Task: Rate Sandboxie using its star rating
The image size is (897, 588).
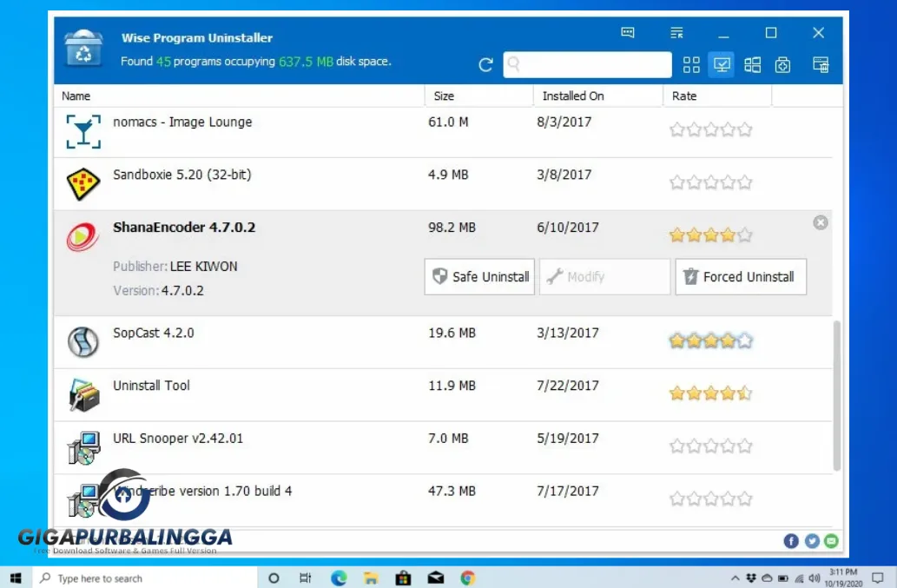Action: 710,182
